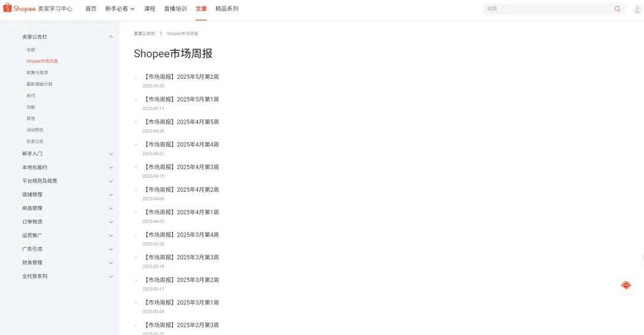The width and height of the screenshot is (644, 335).
Task: Click the Shopee市场周报 page heading
Action: point(173,54)
